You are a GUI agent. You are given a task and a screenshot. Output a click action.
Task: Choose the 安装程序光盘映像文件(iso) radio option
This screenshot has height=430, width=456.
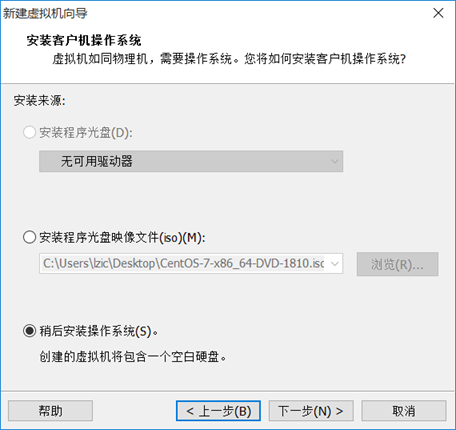tap(29, 237)
